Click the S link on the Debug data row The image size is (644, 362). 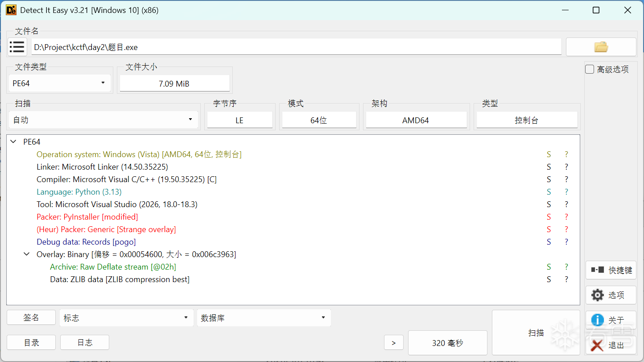click(x=549, y=242)
